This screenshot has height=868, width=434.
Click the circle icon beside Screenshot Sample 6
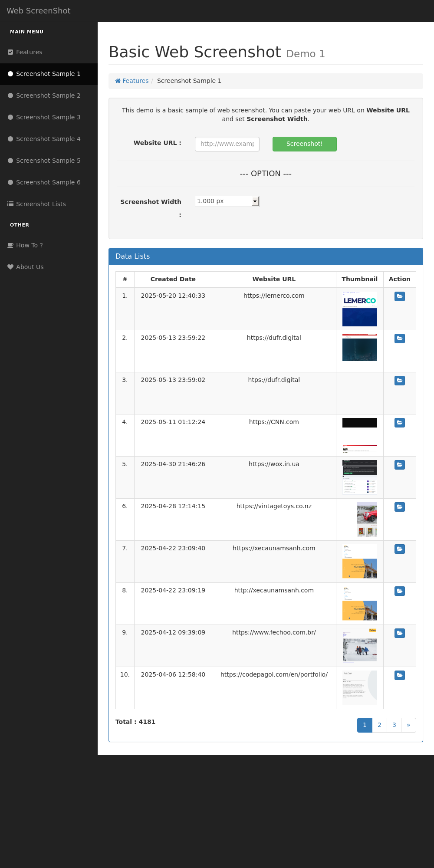click(x=10, y=182)
